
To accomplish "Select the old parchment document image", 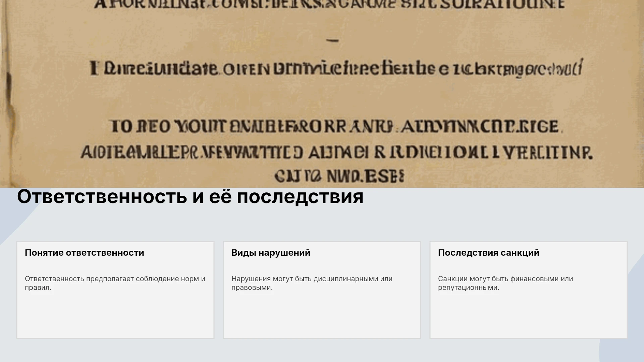I will [322, 94].
